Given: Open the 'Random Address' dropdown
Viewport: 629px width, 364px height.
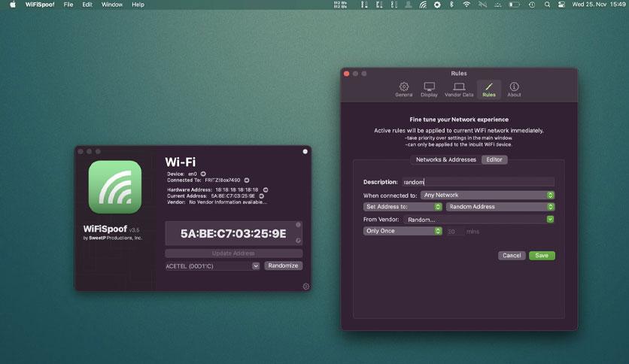Looking at the screenshot, I should (x=500, y=207).
